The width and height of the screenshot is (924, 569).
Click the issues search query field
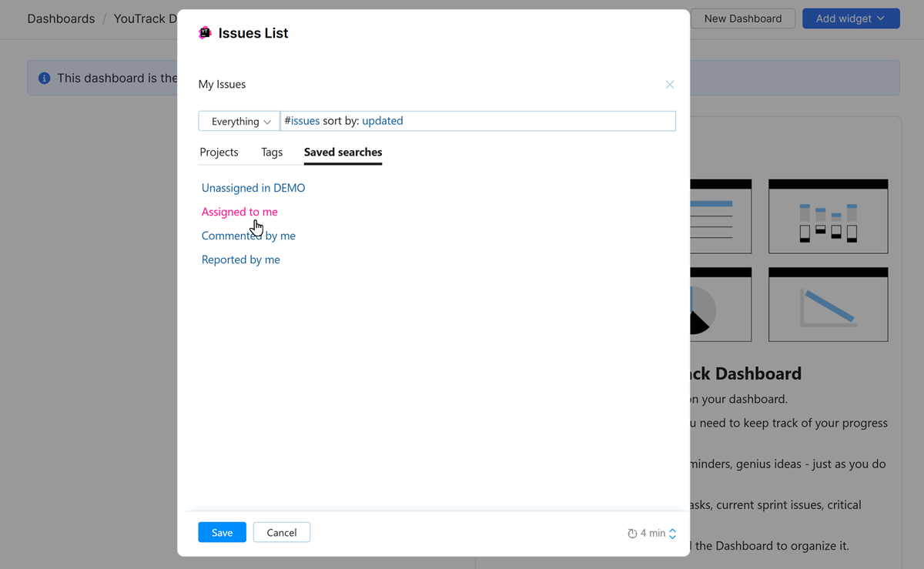pyautogui.click(x=477, y=121)
